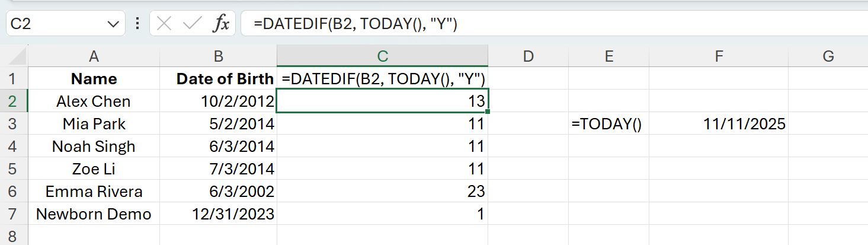
Task: Select column A header
Action: [94, 56]
